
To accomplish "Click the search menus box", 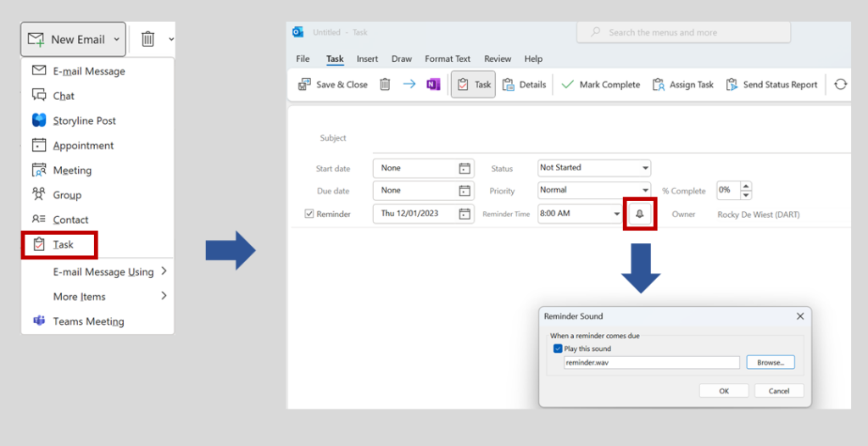I will (683, 32).
